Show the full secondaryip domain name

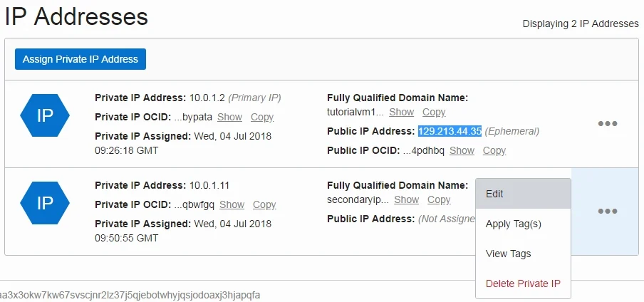406,199
